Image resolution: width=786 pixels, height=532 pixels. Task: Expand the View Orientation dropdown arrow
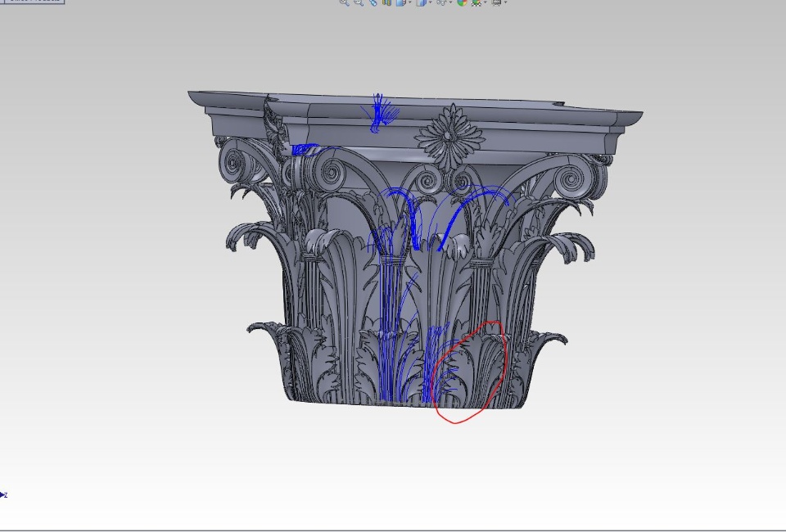click(x=410, y=2)
